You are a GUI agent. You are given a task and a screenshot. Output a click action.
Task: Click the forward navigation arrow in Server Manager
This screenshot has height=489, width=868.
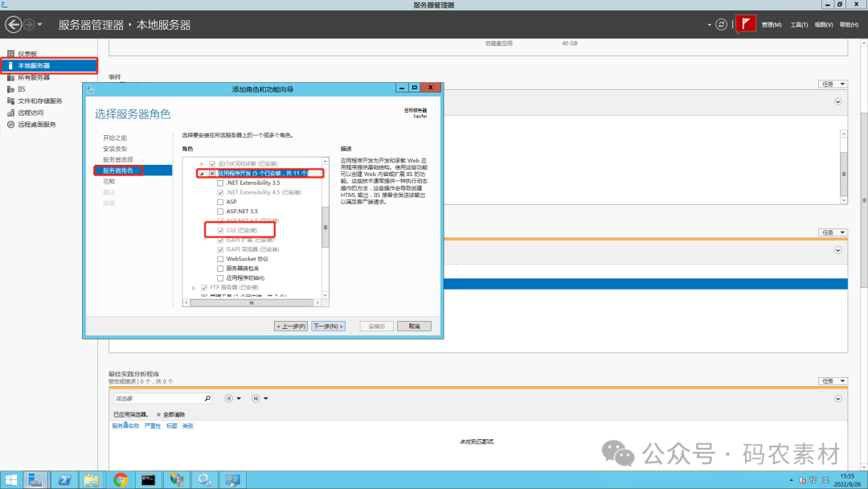pos(29,24)
